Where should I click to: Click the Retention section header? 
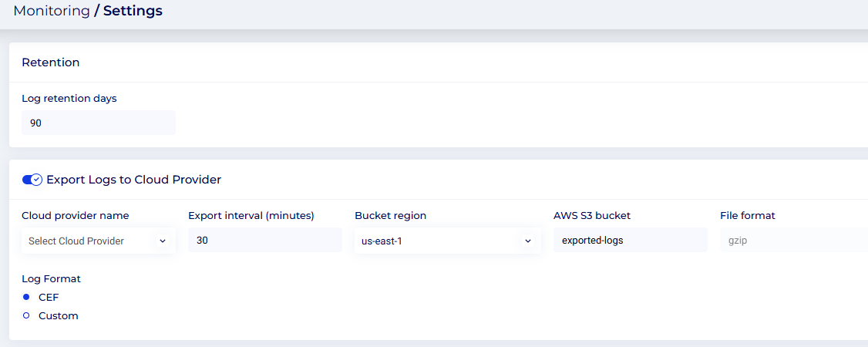point(51,62)
